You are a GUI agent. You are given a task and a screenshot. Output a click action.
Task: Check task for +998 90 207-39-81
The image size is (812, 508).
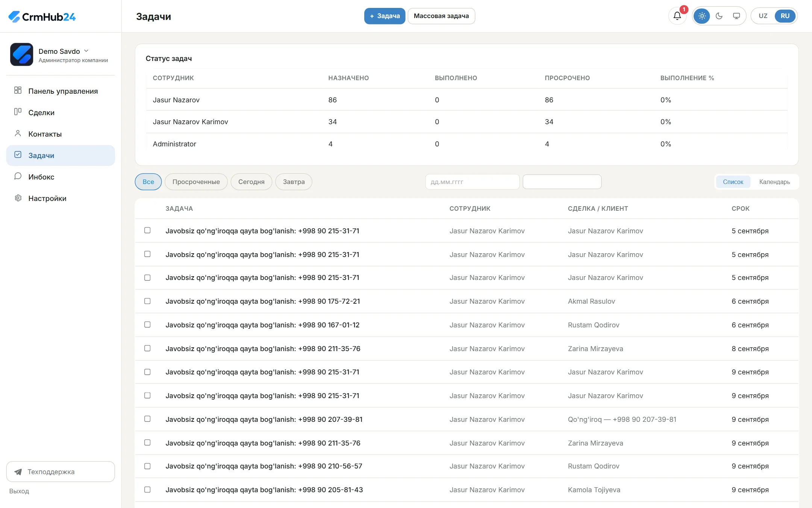coord(147,419)
